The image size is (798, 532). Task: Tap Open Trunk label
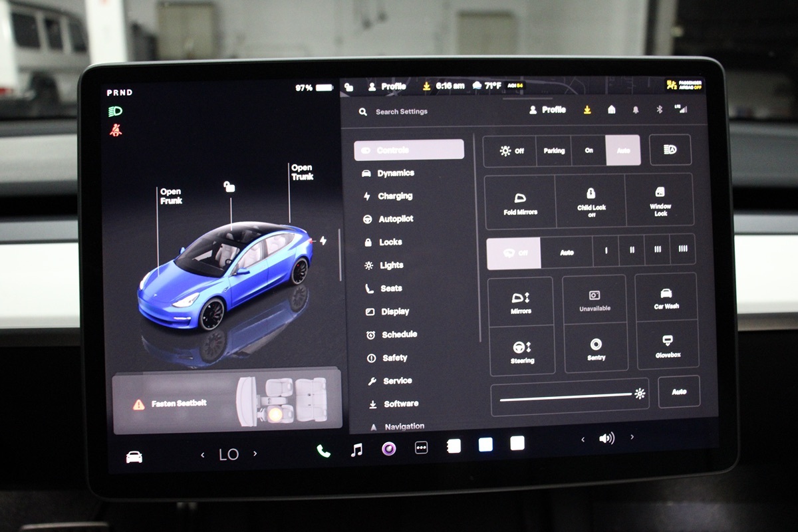[x=301, y=172]
